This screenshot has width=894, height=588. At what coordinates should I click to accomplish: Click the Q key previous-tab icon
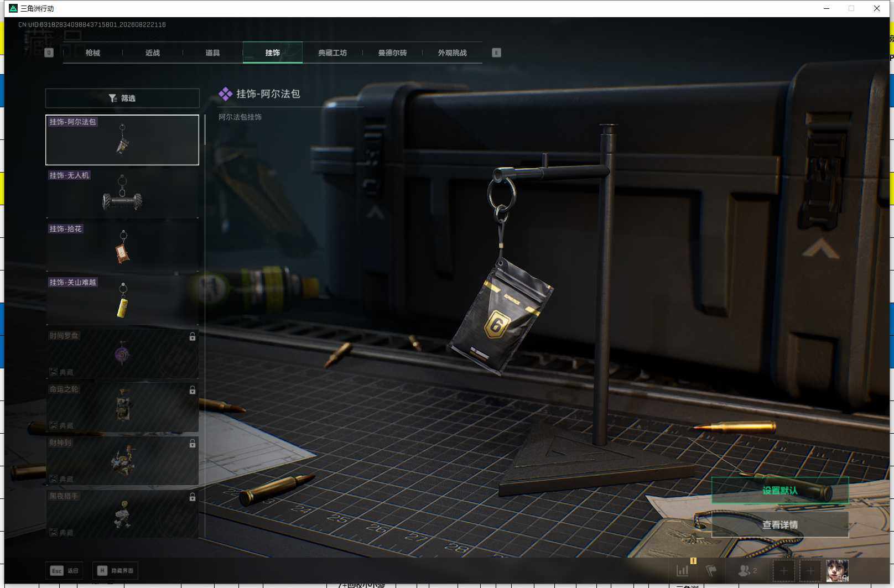click(49, 53)
